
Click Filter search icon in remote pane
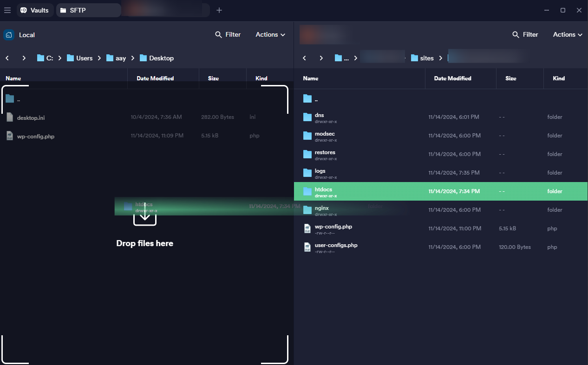[516, 35]
